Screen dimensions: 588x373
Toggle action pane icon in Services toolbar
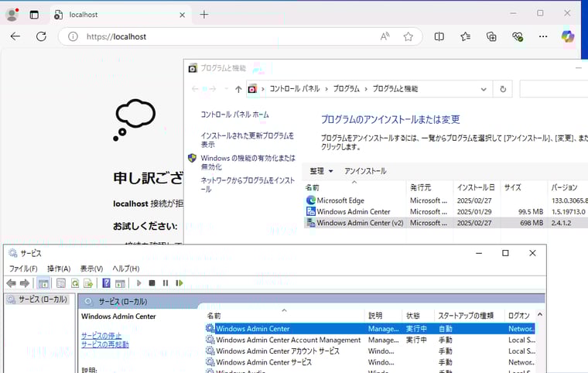[x=120, y=283]
